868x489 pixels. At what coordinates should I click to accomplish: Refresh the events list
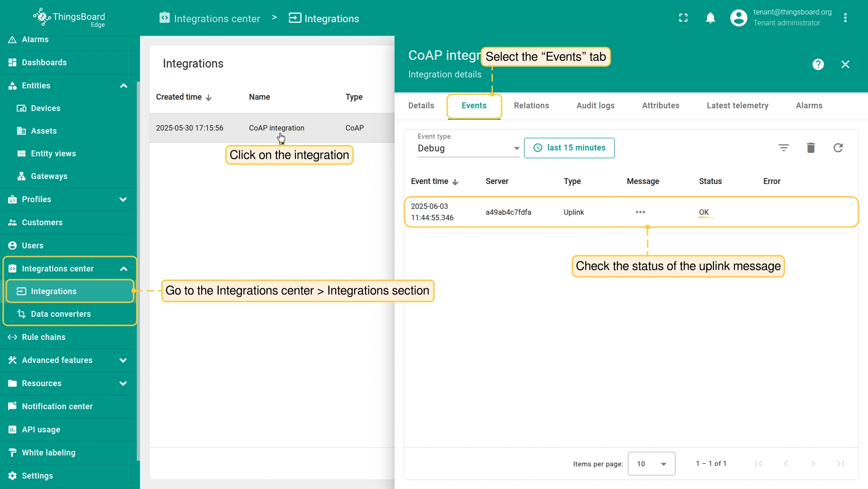tap(838, 148)
